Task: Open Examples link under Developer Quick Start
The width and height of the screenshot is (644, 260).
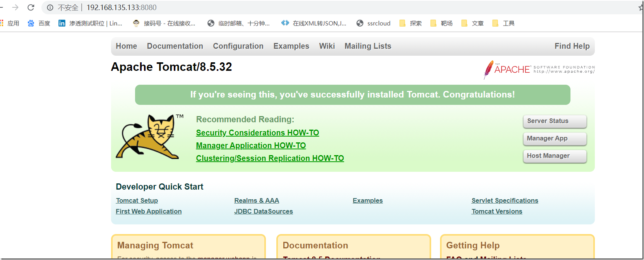Action: (368, 200)
